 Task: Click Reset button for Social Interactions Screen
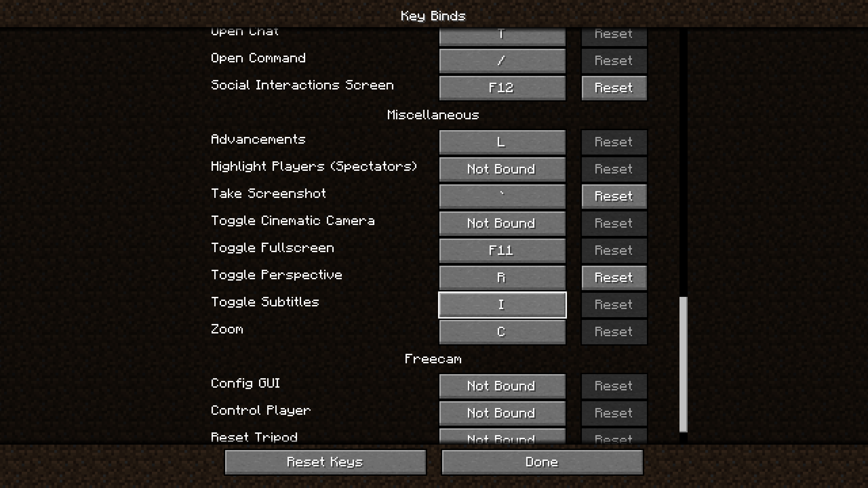coord(613,88)
